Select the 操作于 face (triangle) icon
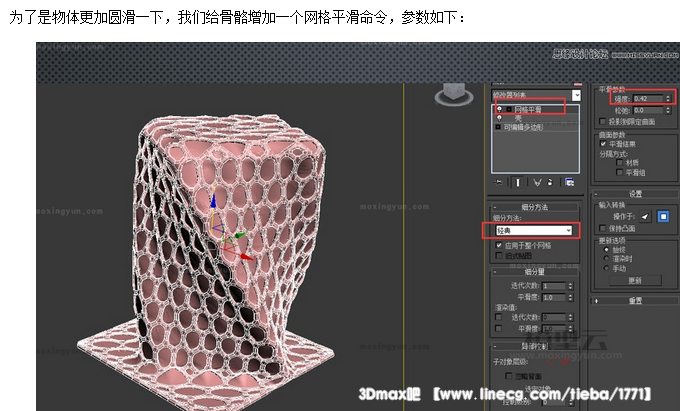The width and height of the screenshot is (680, 411). pyautogui.click(x=644, y=216)
